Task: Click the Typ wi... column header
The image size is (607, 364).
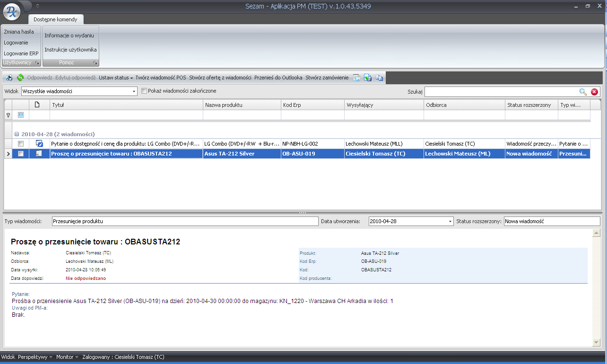Action: (x=574, y=105)
